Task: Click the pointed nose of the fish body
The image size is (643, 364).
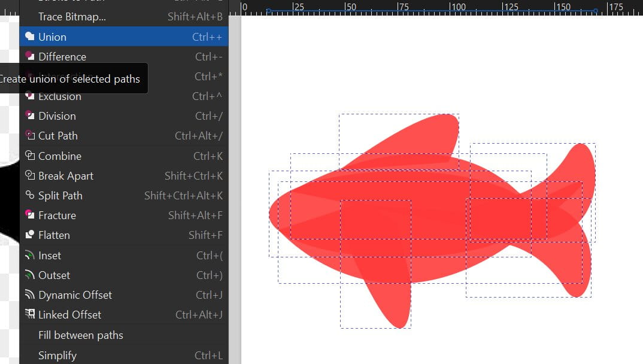Action: click(x=275, y=214)
